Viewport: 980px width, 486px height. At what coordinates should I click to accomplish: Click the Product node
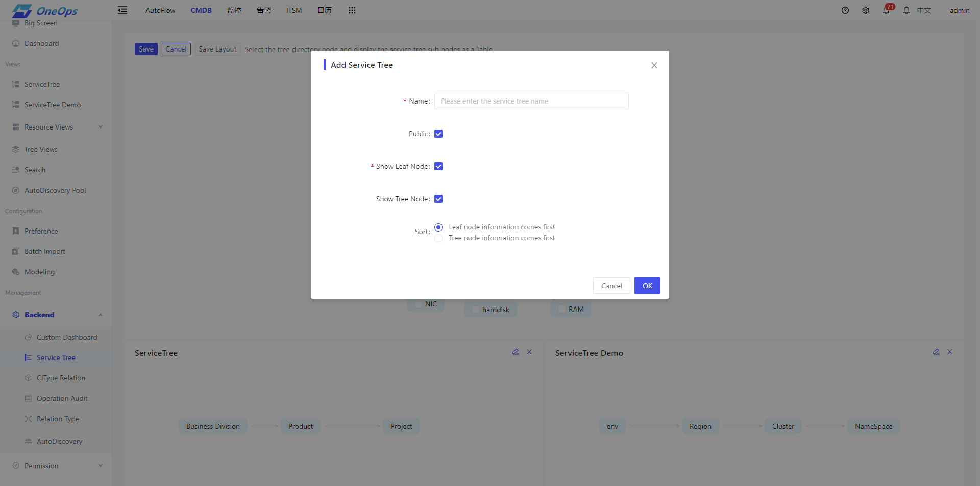pyautogui.click(x=301, y=426)
